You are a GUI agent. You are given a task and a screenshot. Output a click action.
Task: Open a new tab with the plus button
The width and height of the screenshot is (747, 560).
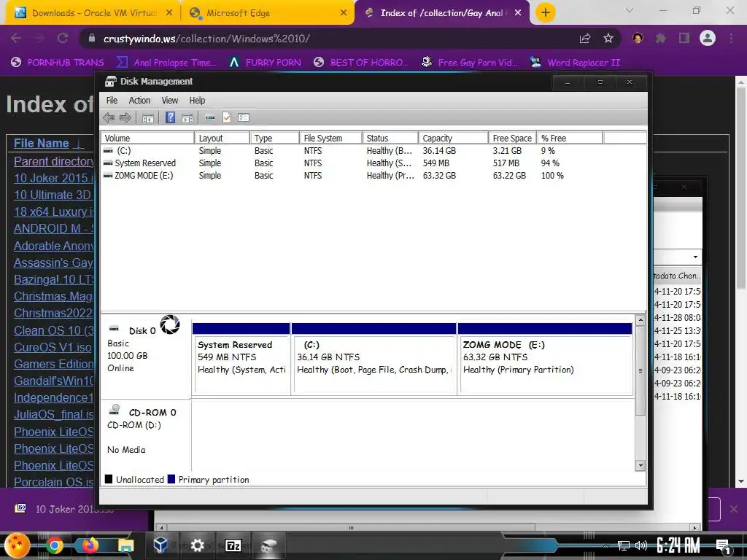546,12
